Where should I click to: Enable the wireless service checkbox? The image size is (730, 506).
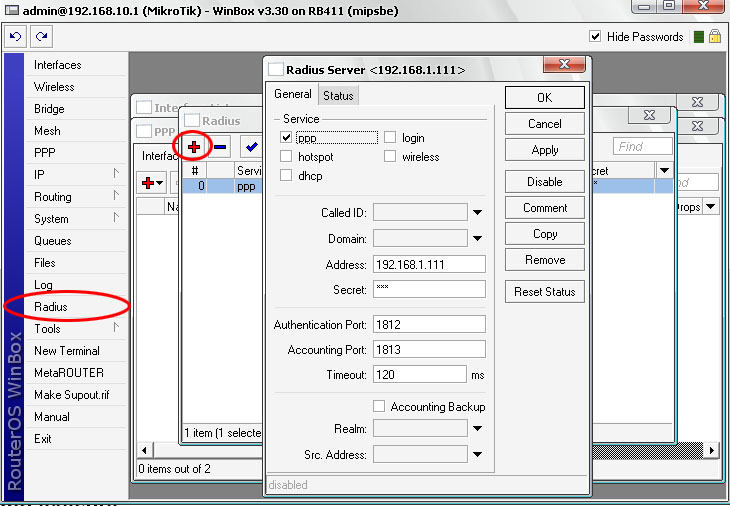tap(390, 156)
